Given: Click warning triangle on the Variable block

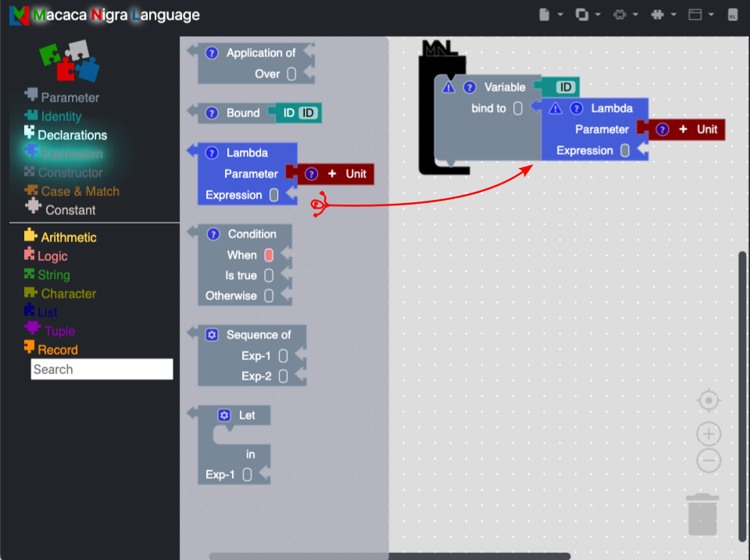Looking at the screenshot, I should point(448,87).
